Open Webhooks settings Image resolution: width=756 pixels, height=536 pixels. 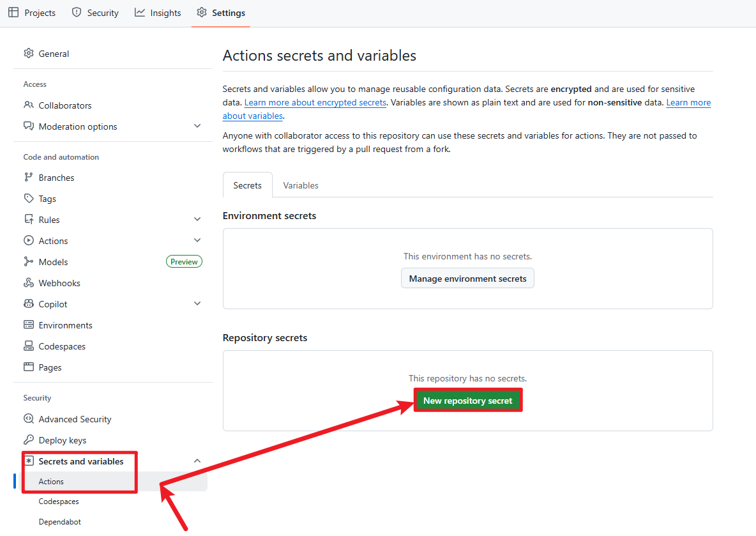click(113, 283)
